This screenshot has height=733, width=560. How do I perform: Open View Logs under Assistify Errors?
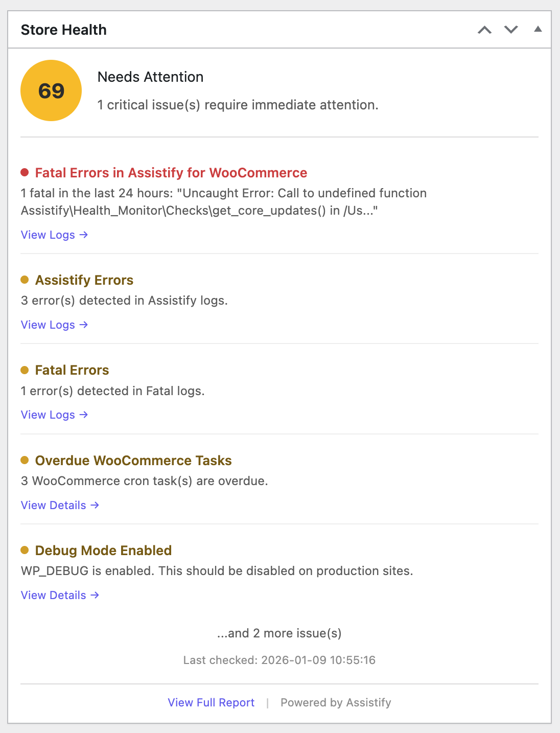(x=48, y=325)
